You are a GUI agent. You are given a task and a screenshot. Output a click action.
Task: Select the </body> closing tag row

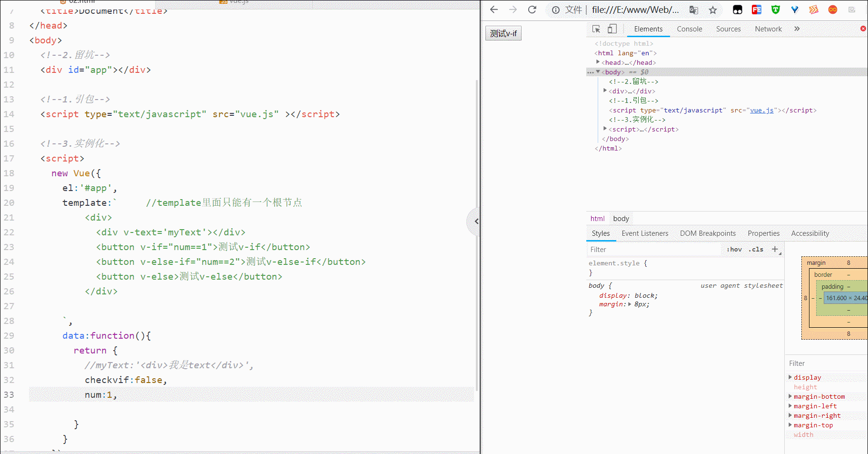615,139
